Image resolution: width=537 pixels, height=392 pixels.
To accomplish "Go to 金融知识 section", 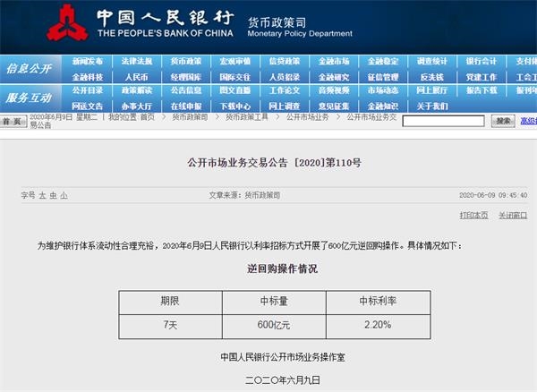I will pyautogui.click(x=383, y=107).
